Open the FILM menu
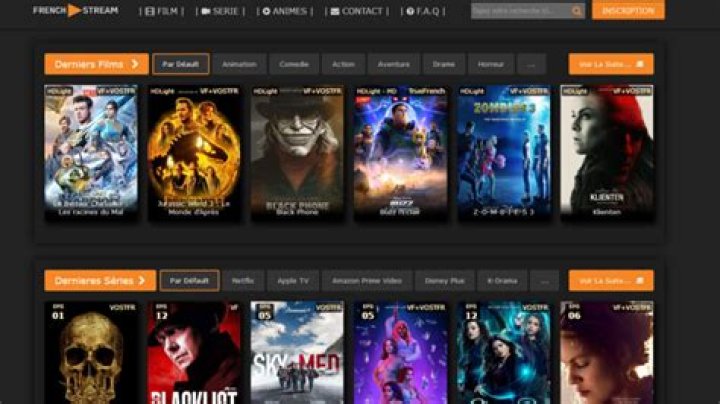 point(164,11)
